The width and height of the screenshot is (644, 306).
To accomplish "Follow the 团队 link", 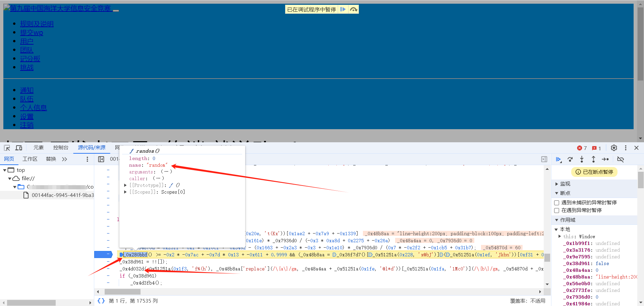I will [27, 50].
